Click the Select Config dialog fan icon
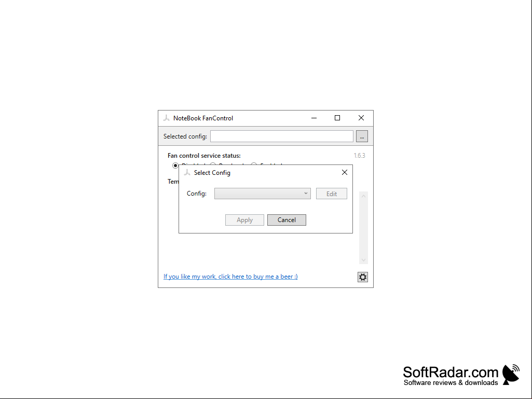 [187, 172]
